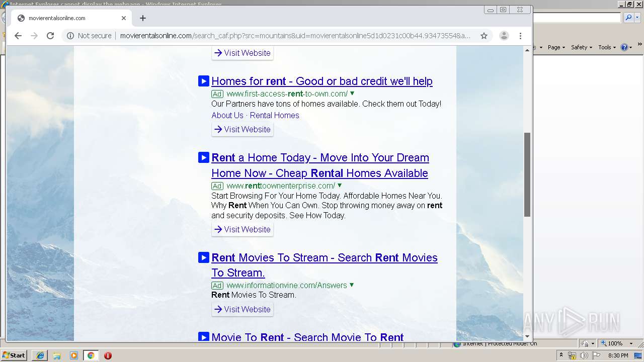Click the network status tray icon

(572, 355)
